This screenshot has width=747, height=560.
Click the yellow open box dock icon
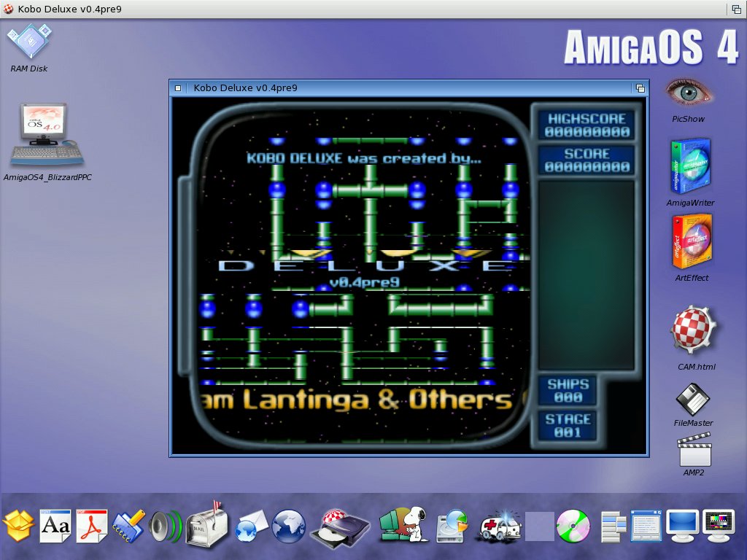click(18, 526)
